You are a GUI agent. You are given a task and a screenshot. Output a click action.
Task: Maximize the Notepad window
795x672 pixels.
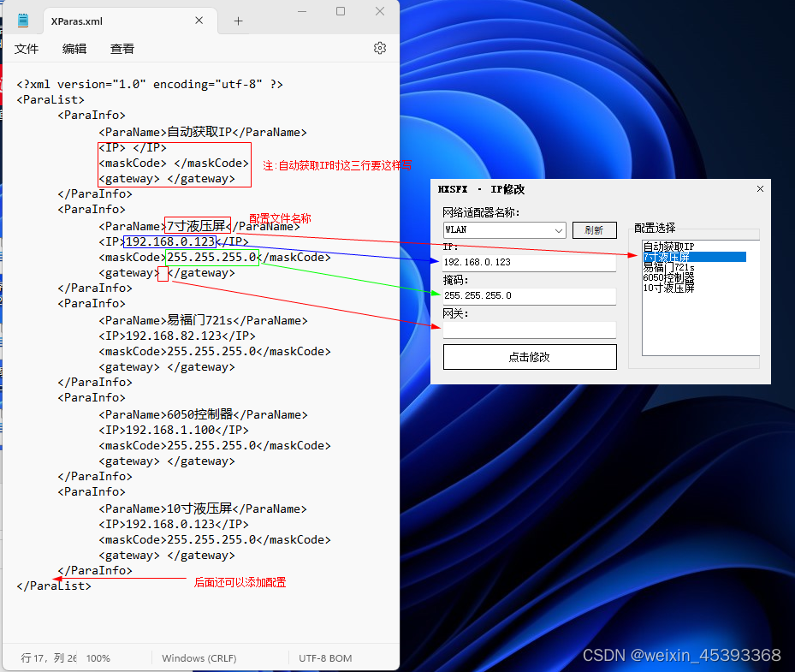[341, 11]
